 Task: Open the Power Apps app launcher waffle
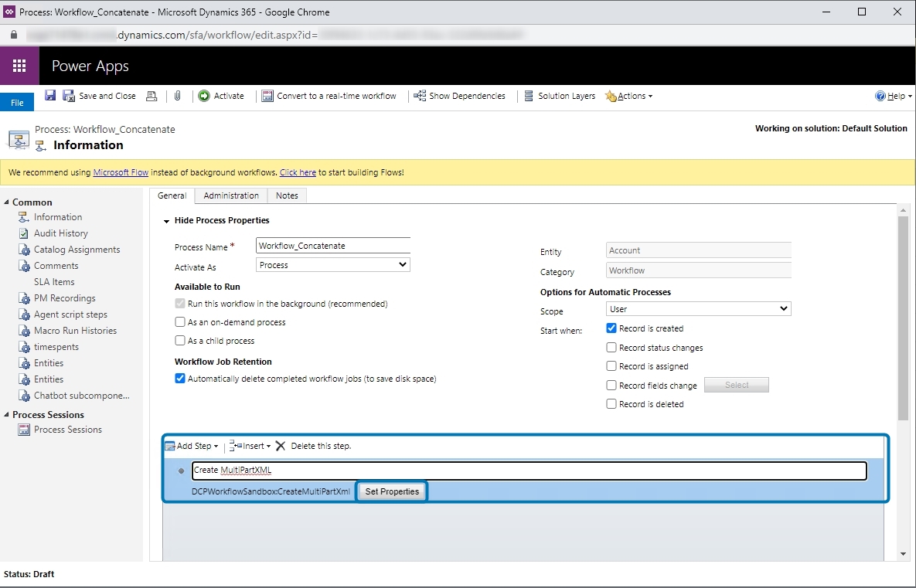(x=19, y=66)
